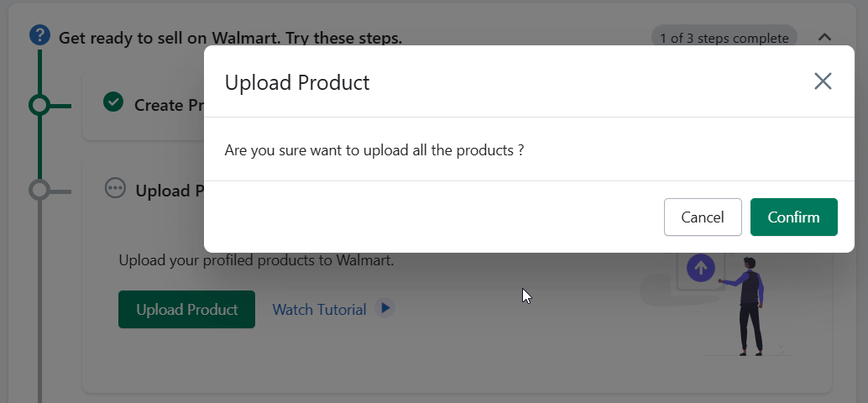Screen dimensions: 868x403
Task: Click the blue question mark help icon
Action: [39, 36]
